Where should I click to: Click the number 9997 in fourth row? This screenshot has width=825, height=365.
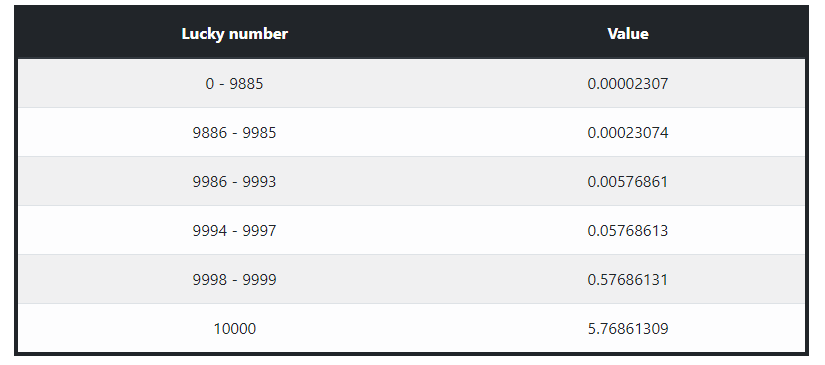click(x=259, y=230)
